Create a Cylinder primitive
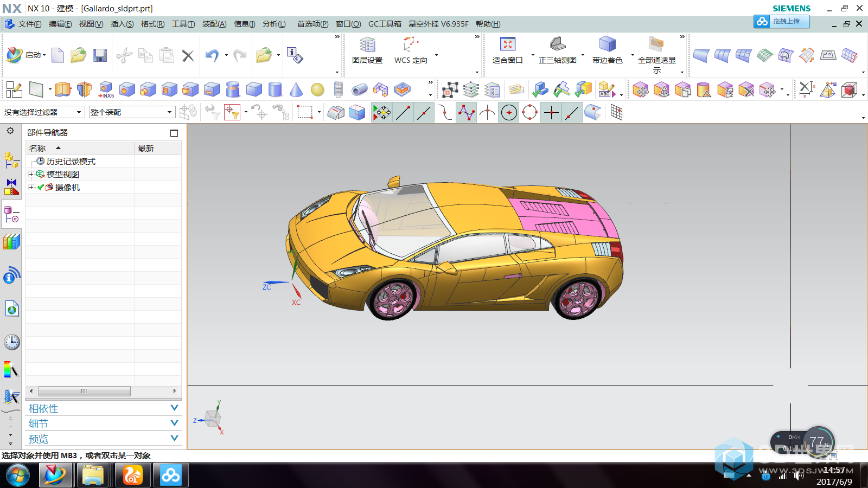 tap(275, 89)
